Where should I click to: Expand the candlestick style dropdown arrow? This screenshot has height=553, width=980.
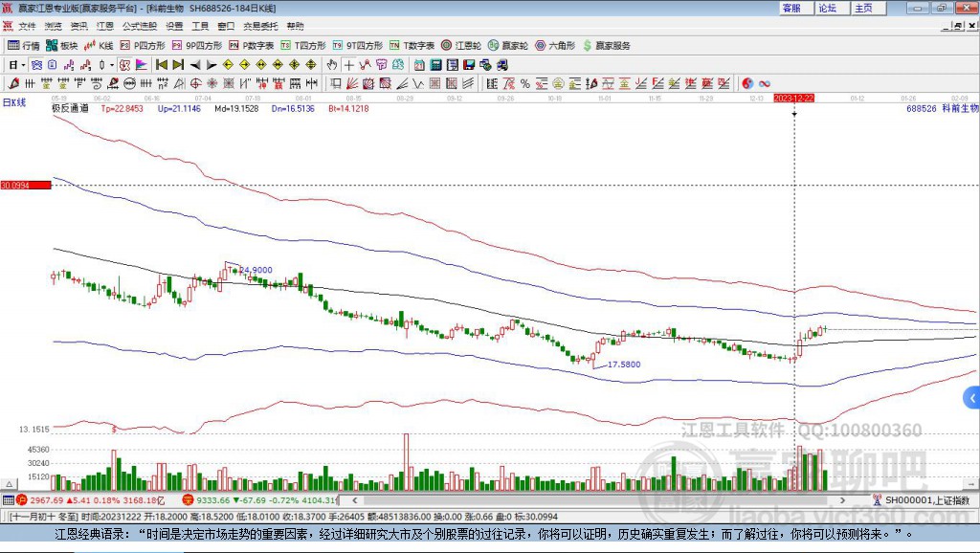coord(112,64)
